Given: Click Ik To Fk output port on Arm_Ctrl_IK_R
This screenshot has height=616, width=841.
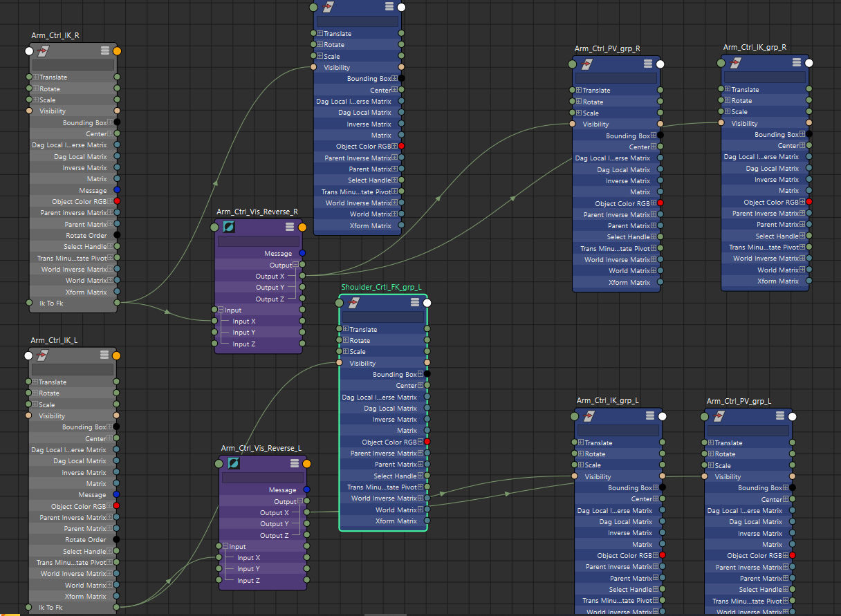Looking at the screenshot, I should point(116,303).
